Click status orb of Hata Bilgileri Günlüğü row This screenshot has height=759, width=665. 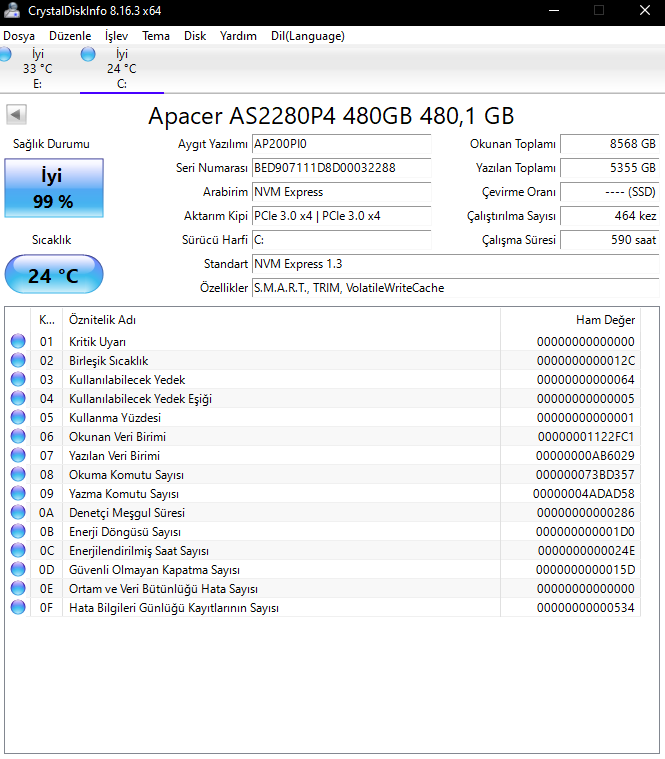point(18,607)
